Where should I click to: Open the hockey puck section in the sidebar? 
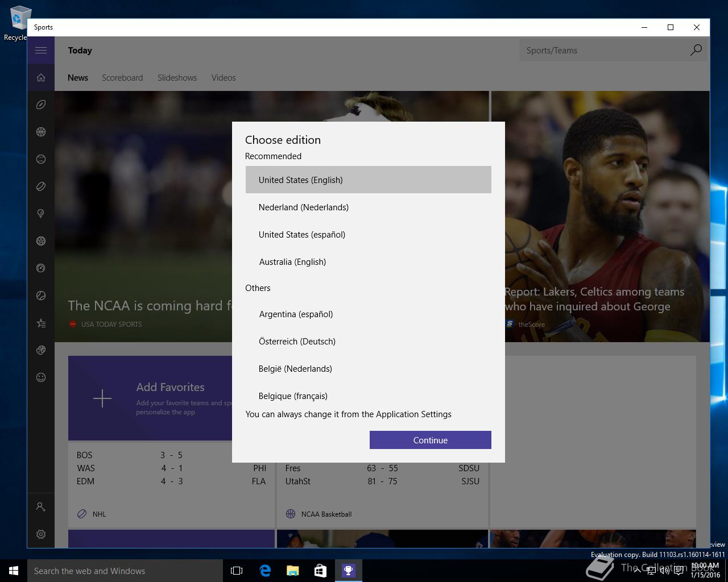[41, 186]
